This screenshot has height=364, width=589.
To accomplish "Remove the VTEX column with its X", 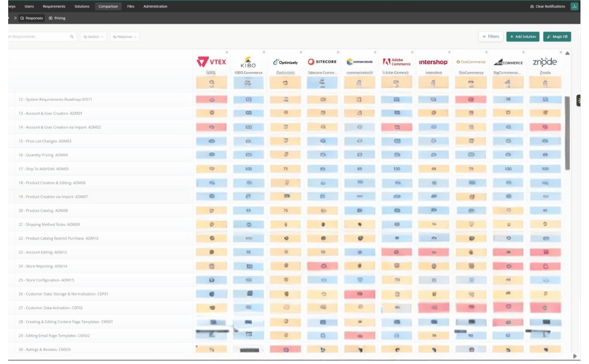I will (227, 52).
